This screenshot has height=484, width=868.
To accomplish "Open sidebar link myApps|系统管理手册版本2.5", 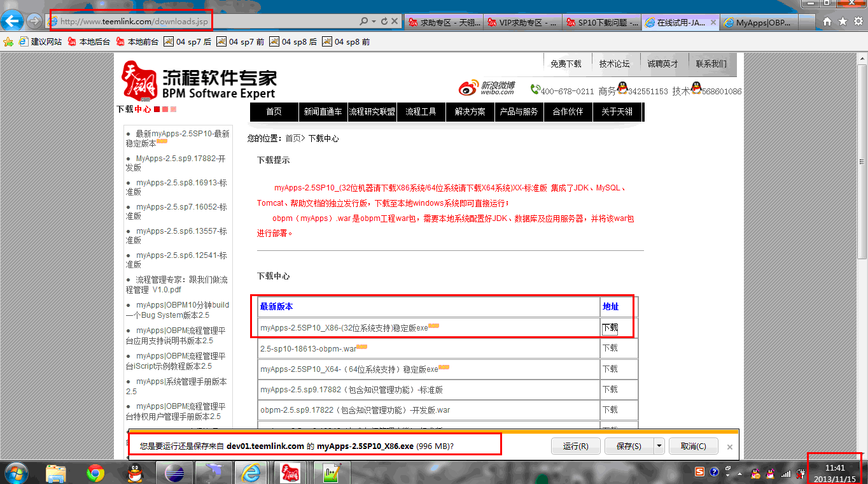I will tap(176, 387).
